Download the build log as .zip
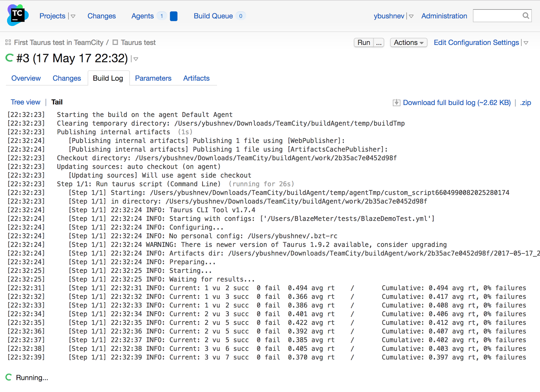The width and height of the screenshot is (540, 392). coord(525,103)
